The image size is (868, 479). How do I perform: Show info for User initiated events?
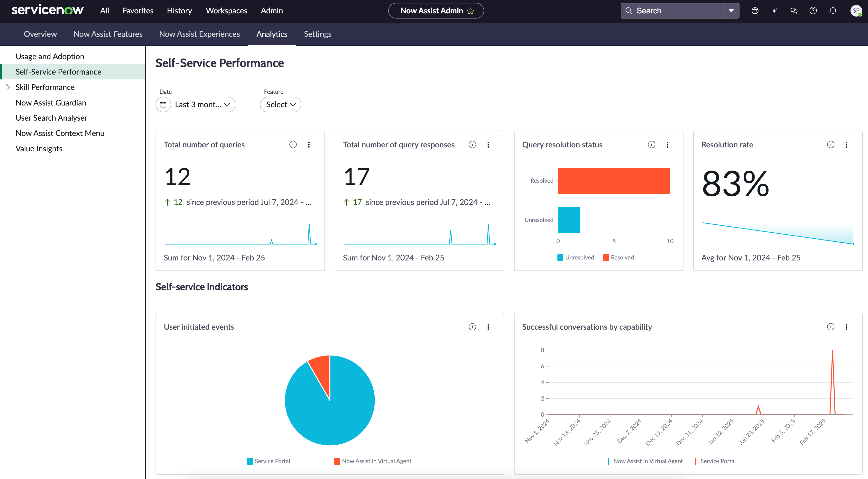pos(472,327)
